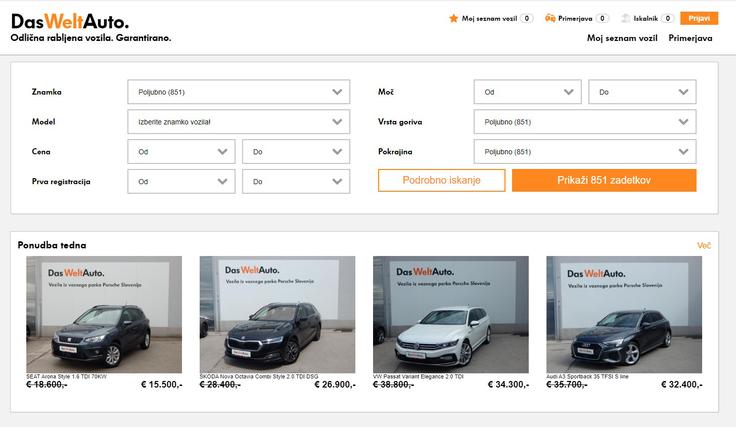Open the Cena Do dropdown
The width and height of the screenshot is (736, 427).
(296, 152)
